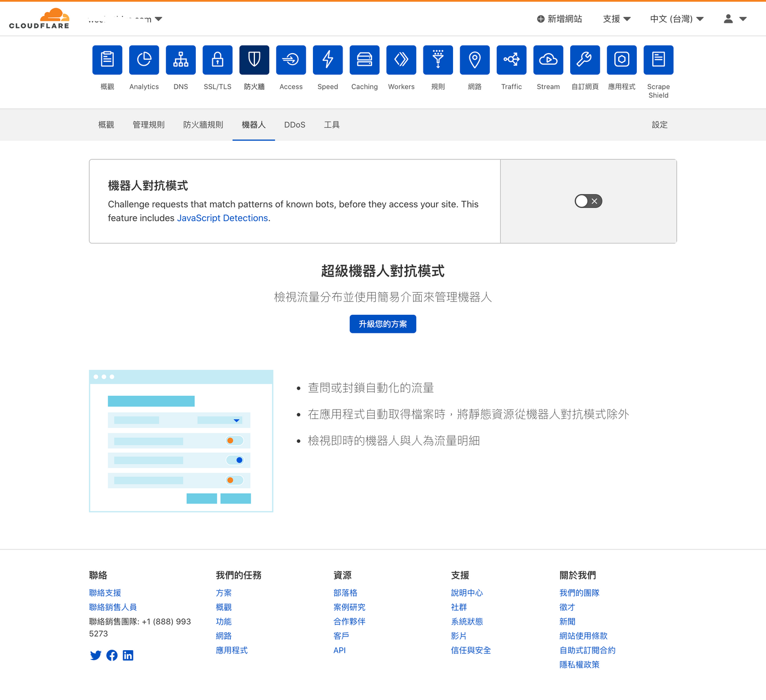Open the 聯絡支援 footer link
This screenshot has width=766, height=700.
(105, 593)
